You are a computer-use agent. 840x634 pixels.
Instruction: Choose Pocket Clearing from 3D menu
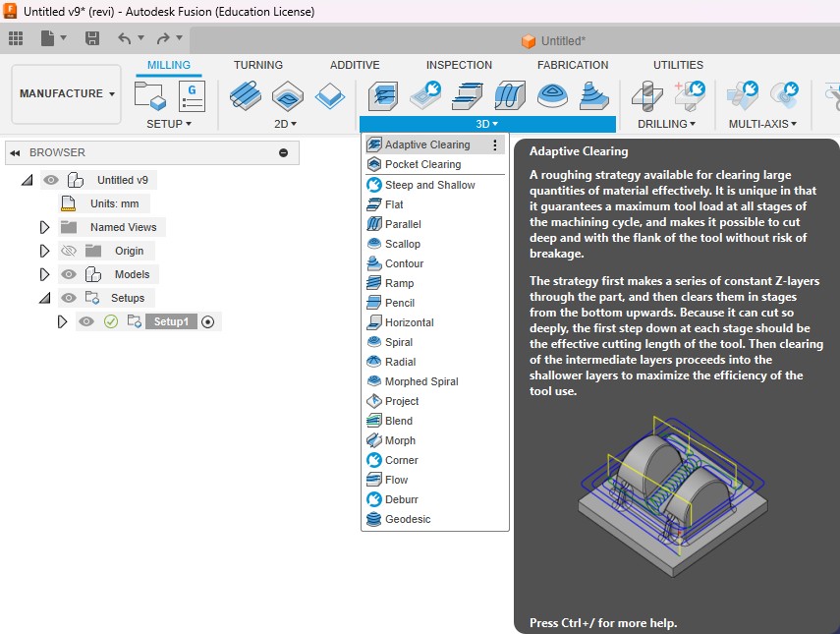[x=435, y=164]
